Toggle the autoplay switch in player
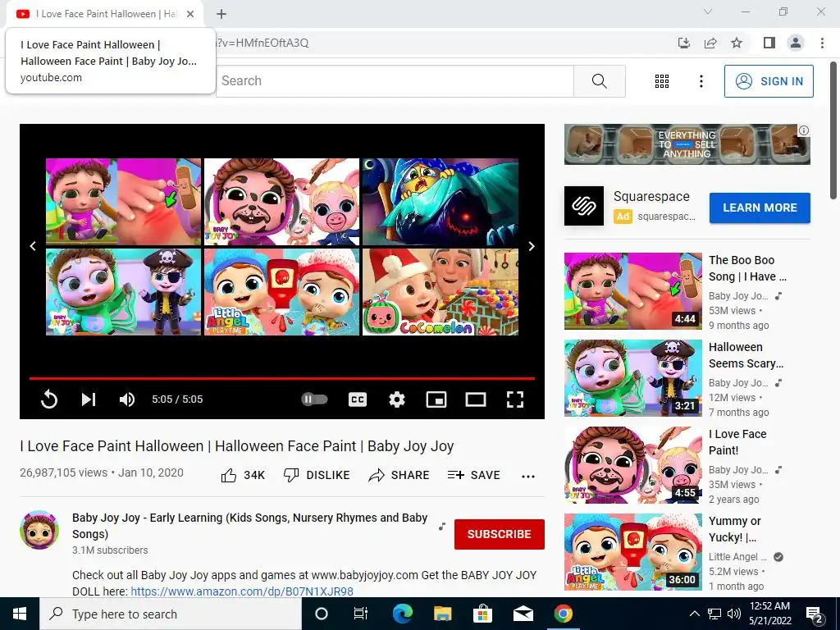The image size is (840, 630). (x=314, y=399)
